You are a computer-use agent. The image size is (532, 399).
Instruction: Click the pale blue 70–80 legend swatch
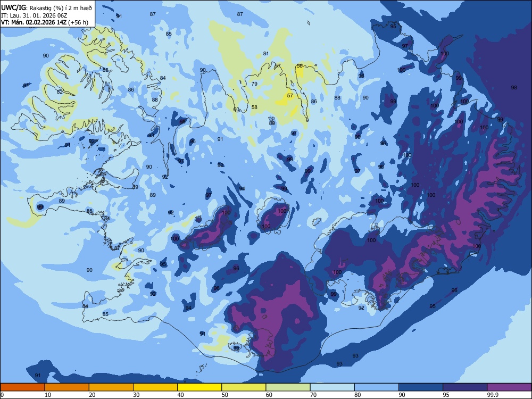click(x=332, y=387)
